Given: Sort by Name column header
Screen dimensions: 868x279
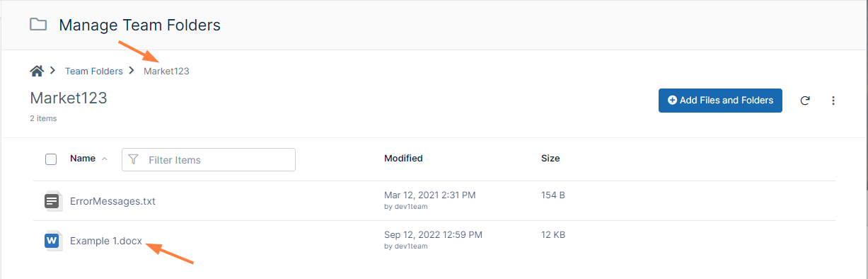Looking at the screenshot, I should pos(83,159).
